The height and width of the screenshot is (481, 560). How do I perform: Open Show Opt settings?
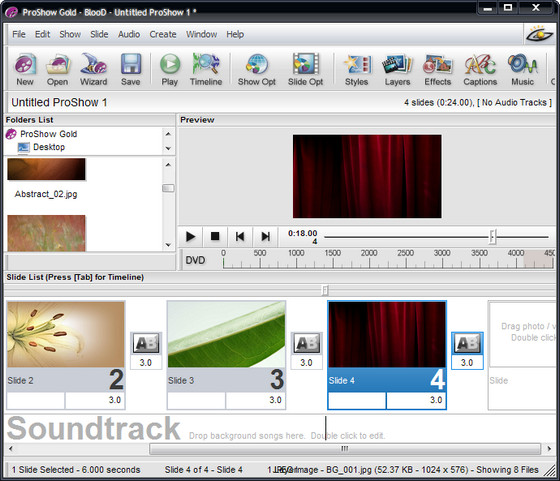point(256,70)
